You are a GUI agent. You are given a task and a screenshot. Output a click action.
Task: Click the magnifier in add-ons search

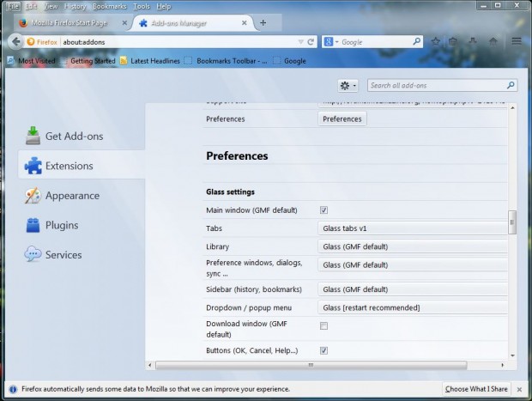coord(511,85)
